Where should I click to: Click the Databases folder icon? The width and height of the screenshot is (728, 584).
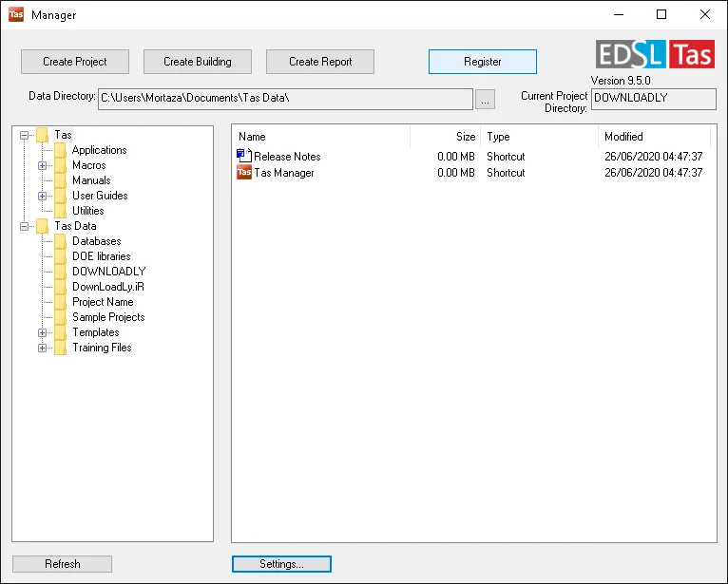(60, 241)
